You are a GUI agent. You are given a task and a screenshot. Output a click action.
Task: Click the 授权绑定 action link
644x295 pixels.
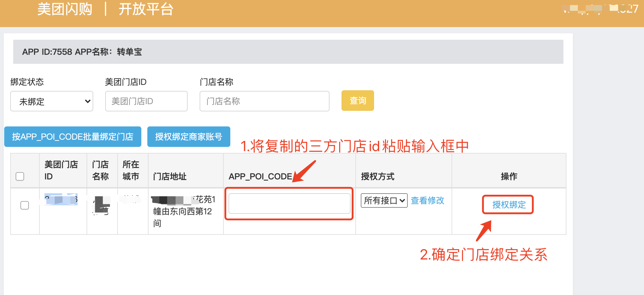(x=509, y=205)
